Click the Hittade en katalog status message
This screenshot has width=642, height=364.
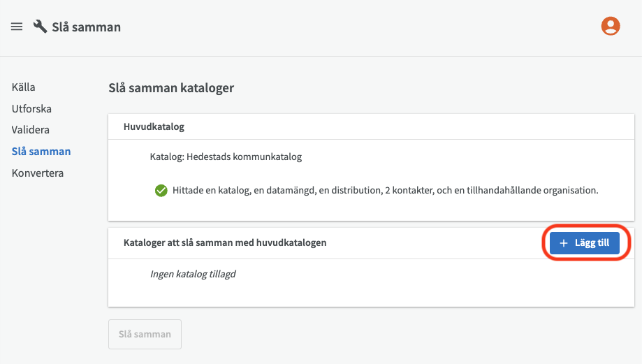(x=385, y=190)
